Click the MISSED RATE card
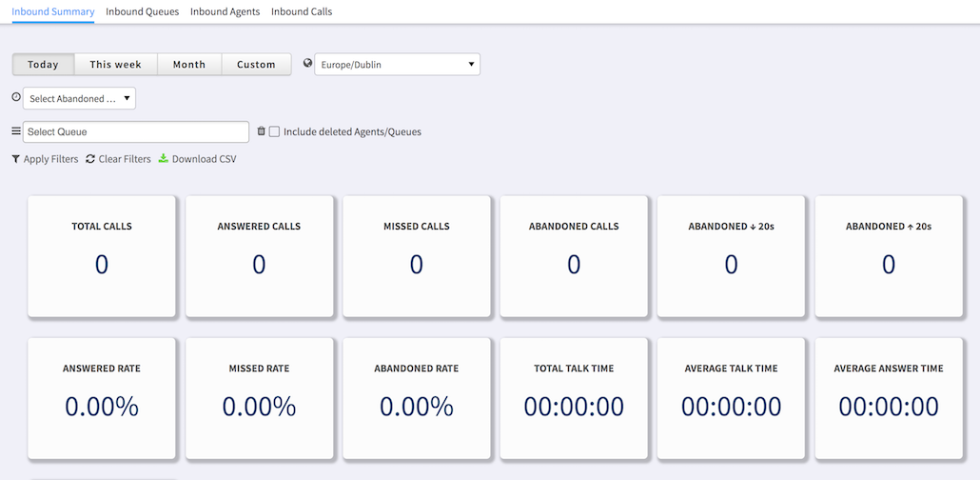This screenshot has height=480, width=980. (260, 399)
